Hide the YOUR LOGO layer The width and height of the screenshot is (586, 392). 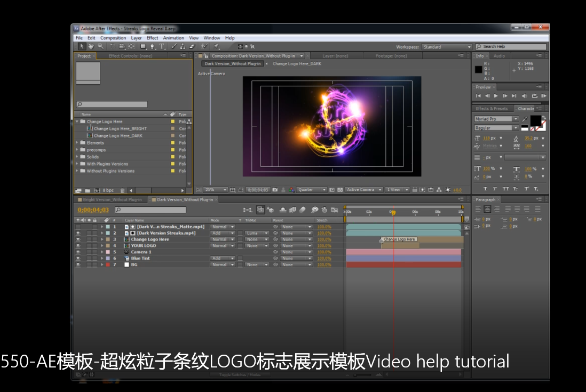point(78,246)
